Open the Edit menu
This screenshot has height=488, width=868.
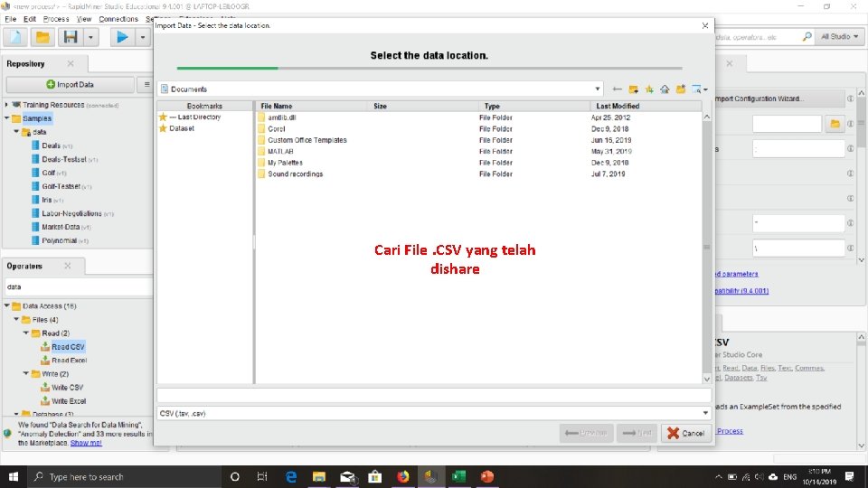tap(29, 19)
